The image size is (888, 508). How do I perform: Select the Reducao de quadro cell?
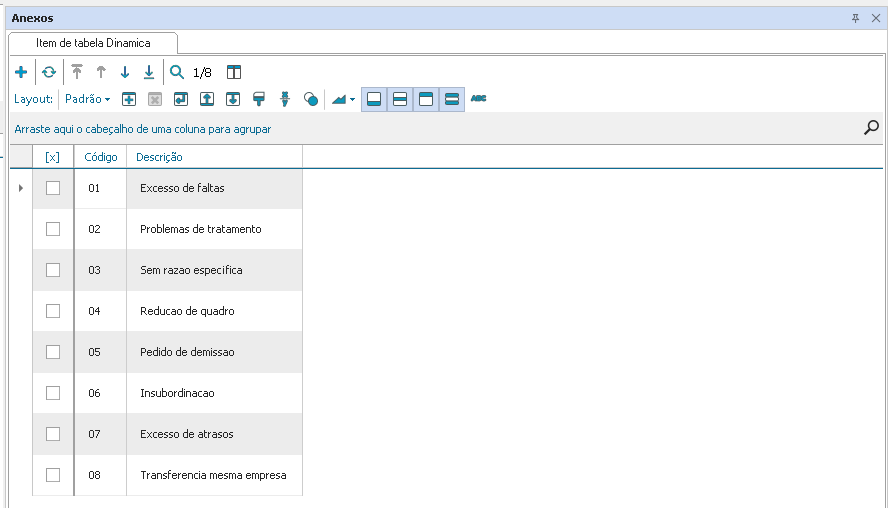tap(215, 311)
